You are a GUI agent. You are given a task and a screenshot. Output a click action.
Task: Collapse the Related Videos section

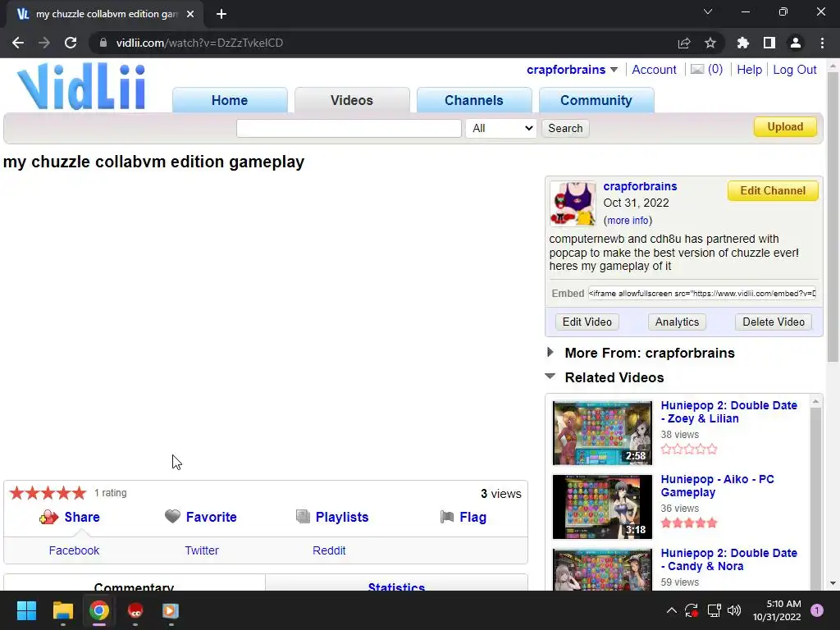pyautogui.click(x=550, y=376)
